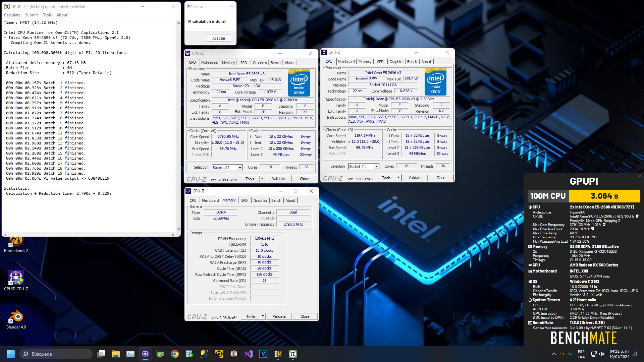
Task: Close the BenchMate GPUPI result panel
Action: tap(640, 176)
